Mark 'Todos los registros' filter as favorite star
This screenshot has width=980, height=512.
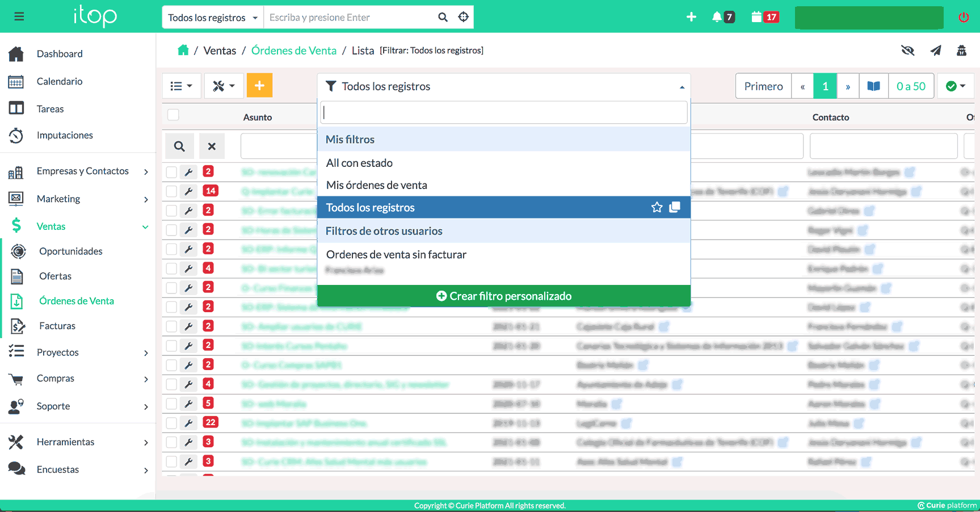(x=657, y=208)
